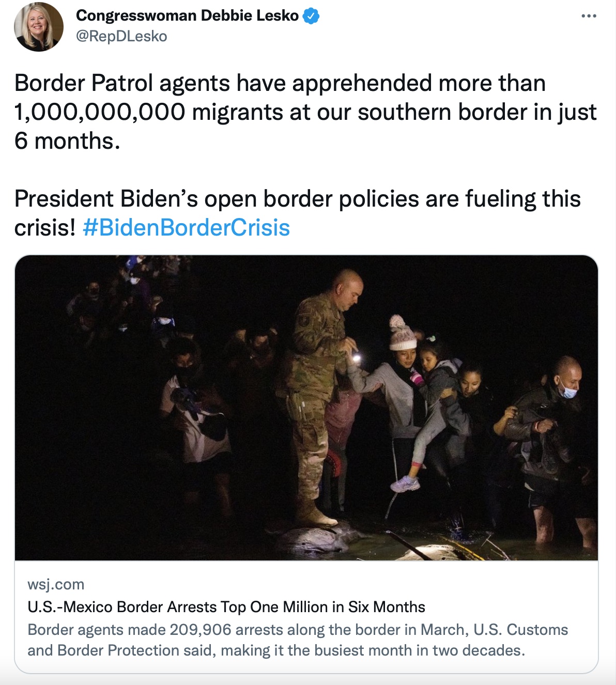The height and width of the screenshot is (685, 616).
Task: Click the wsj.com domain label
Action: click(x=56, y=584)
